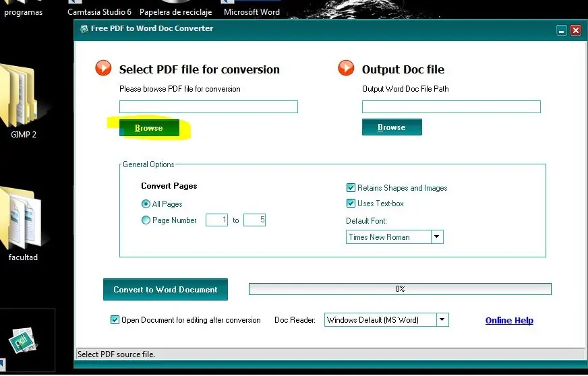Uncheck the Uses Text-box option
This screenshot has width=588, height=376.
[351, 203]
